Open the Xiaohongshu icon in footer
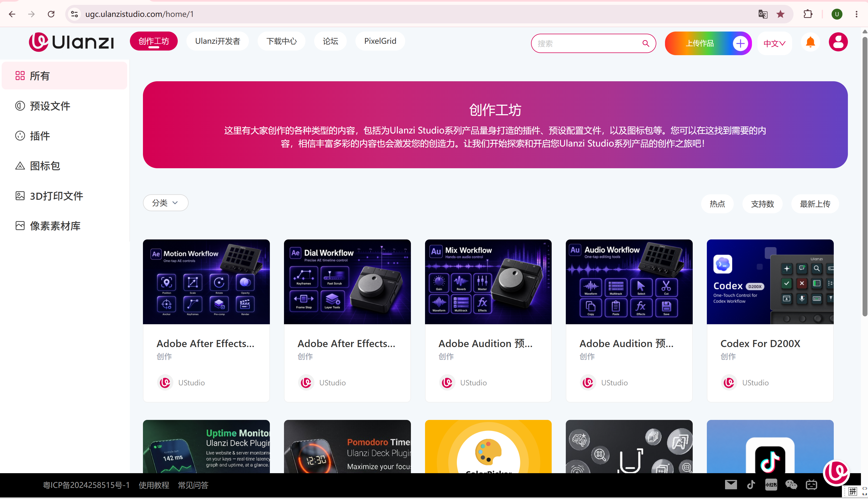The width and height of the screenshot is (868, 499). (771, 485)
